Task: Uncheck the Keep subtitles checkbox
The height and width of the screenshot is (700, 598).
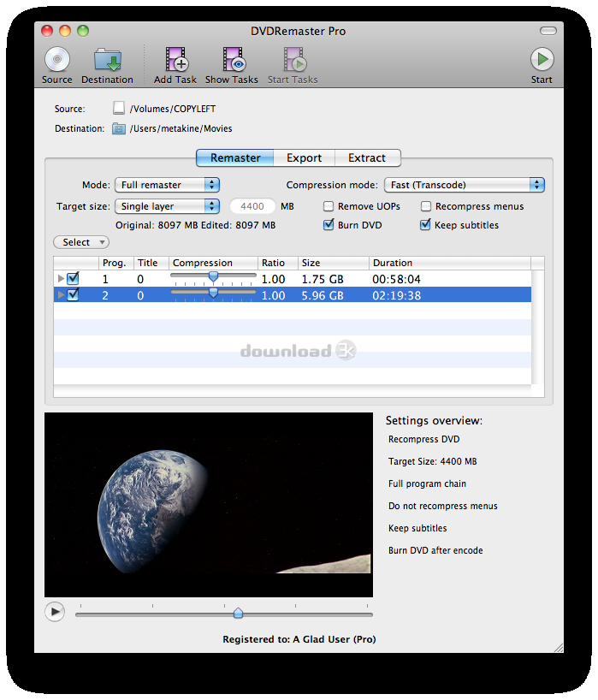Action: [x=425, y=224]
